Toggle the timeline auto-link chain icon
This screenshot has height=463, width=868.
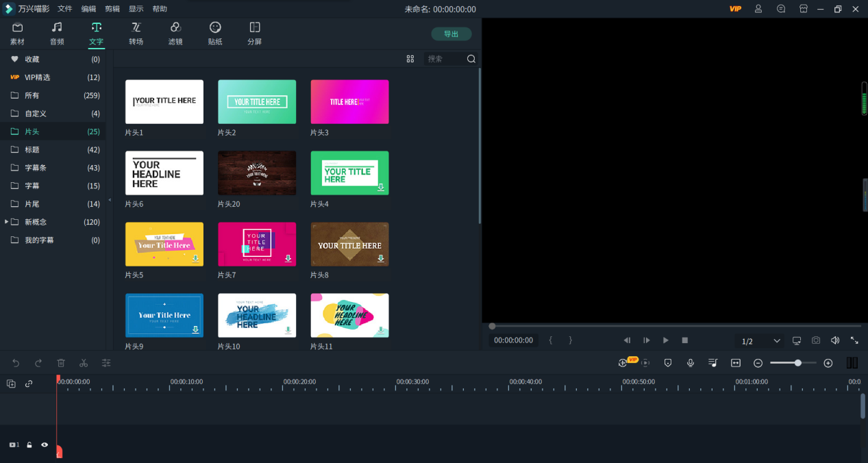pos(29,384)
